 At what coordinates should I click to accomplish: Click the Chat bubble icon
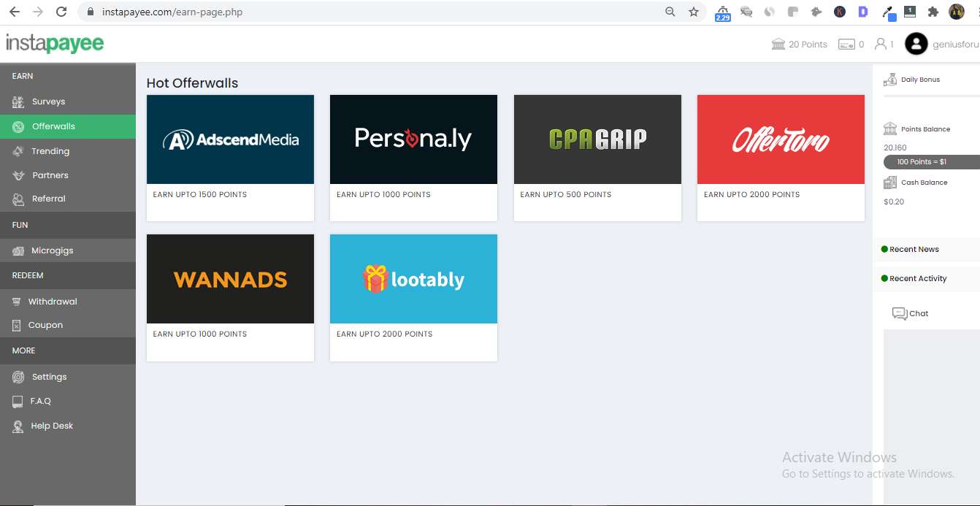[900, 313]
